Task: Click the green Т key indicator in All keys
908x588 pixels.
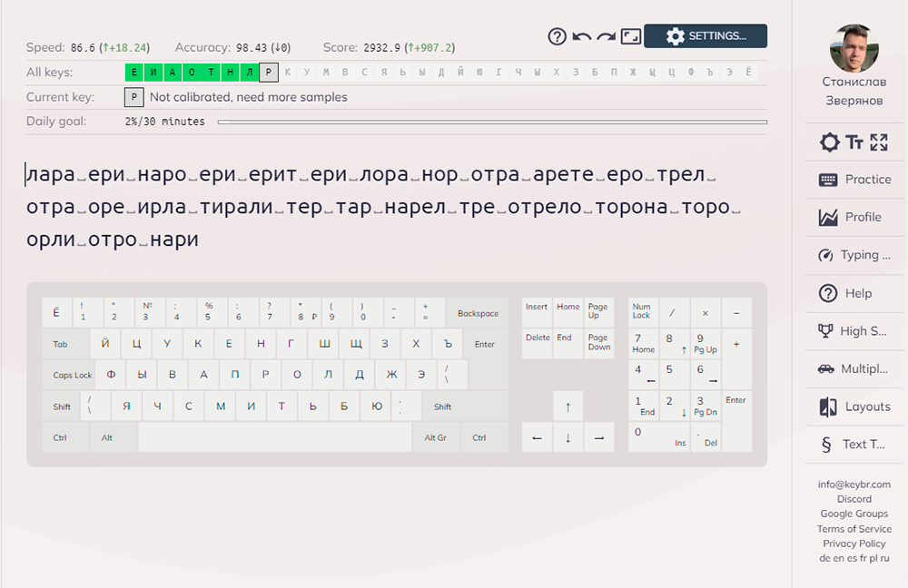Action: [x=211, y=73]
